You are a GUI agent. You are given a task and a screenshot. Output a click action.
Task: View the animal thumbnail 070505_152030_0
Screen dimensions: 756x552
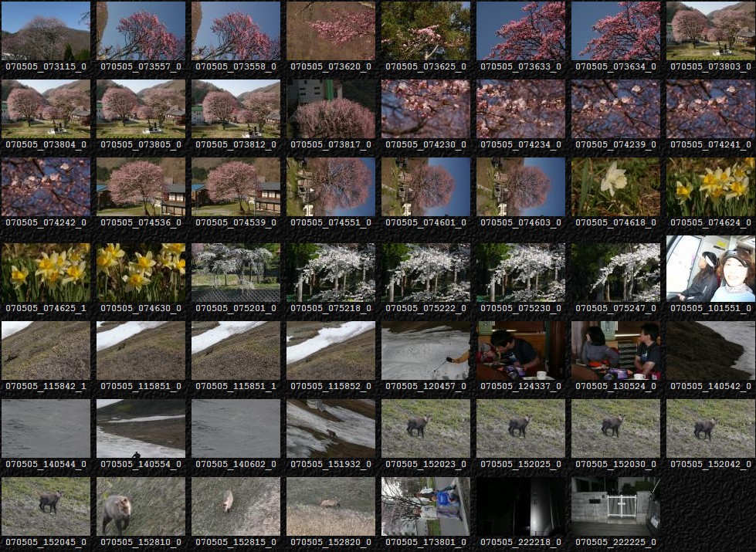tap(615, 428)
